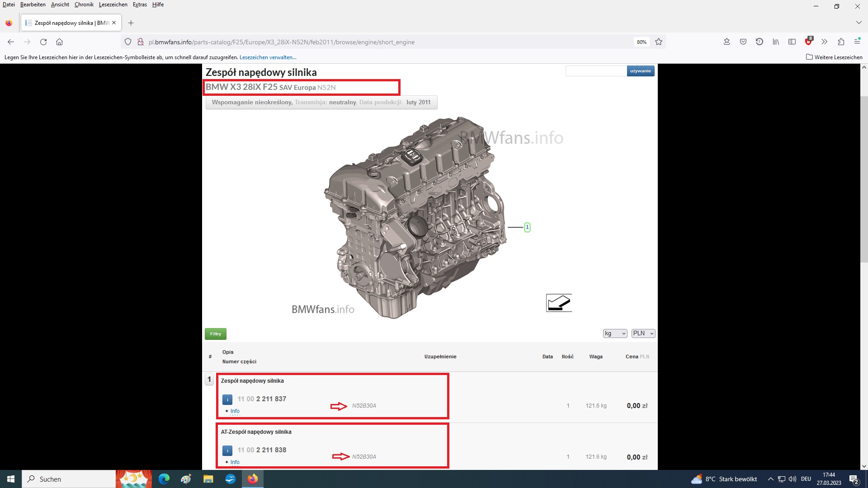The height and width of the screenshot is (488, 868).
Task: Open the Firefox extensions puzzle icon
Action: [x=841, y=42]
